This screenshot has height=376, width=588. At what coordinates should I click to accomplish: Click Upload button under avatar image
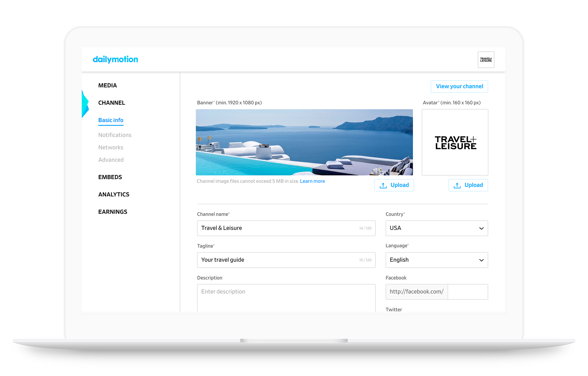click(468, 185)
